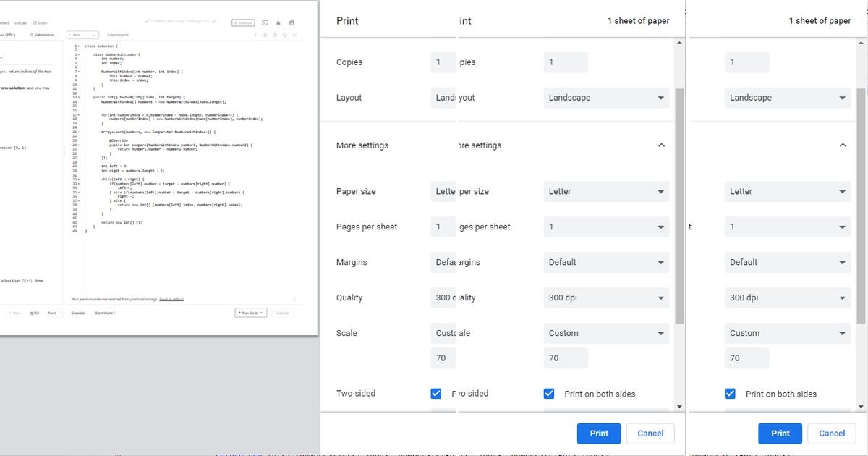The height and width of the screenshot is (456, 868).
Task: Switch to the Discuss tab
Action: (20, 22)
